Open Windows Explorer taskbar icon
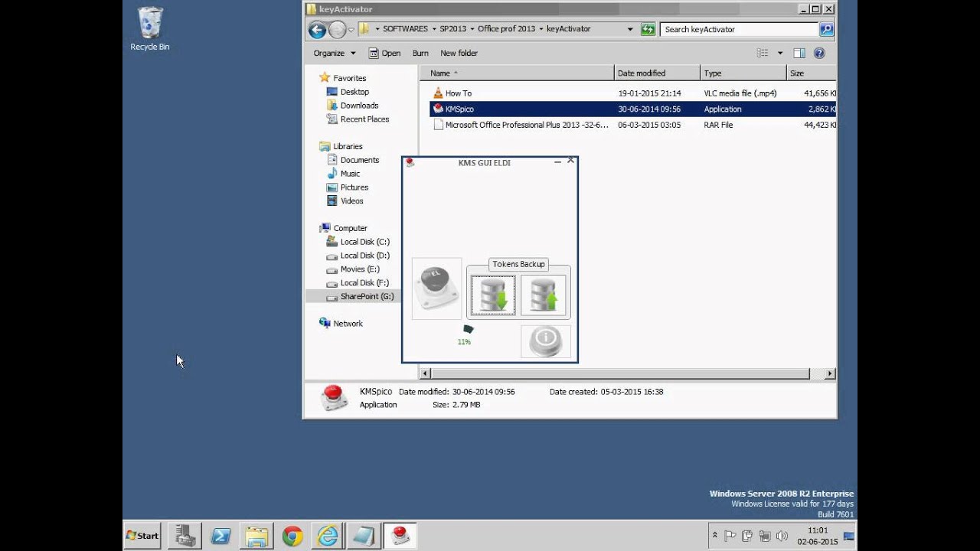 tap(256, 536)
